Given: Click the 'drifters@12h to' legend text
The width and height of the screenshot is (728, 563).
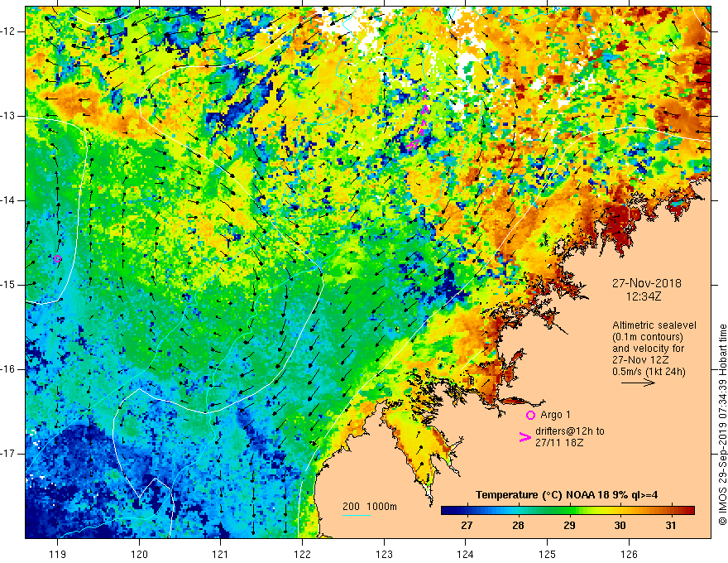Looking at the screenshot, I should [x=570, y=431].
